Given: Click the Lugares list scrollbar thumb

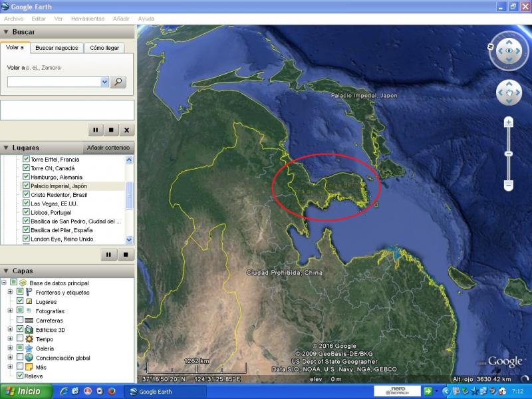Looking at the screenshot, I should click(129, 195).
